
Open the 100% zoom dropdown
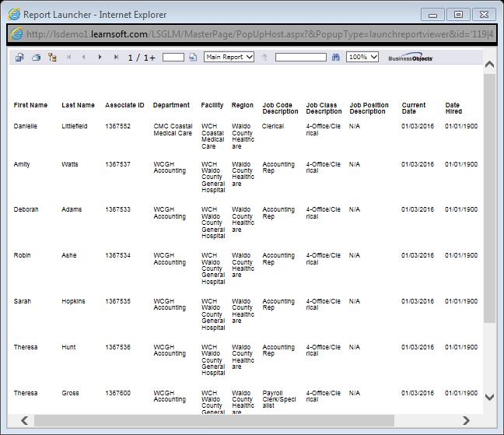pyautogui.click(x=362, y=57)
